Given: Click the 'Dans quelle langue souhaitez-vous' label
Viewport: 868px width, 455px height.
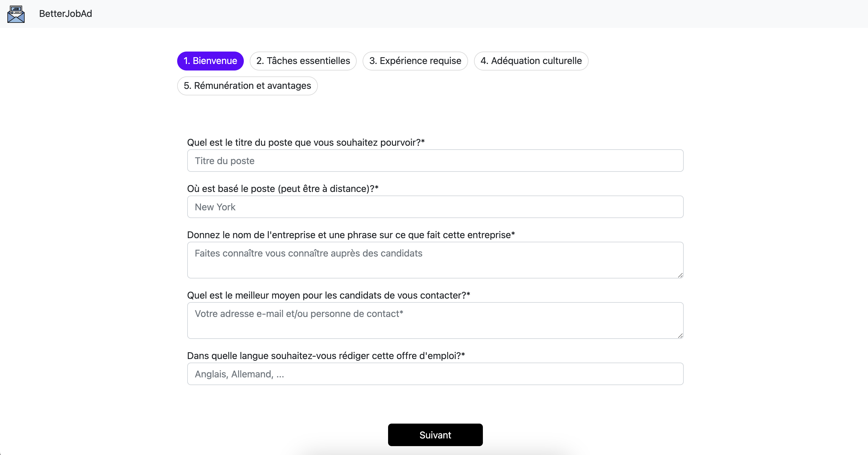Looking at the screenshot, I should point(326,355).
